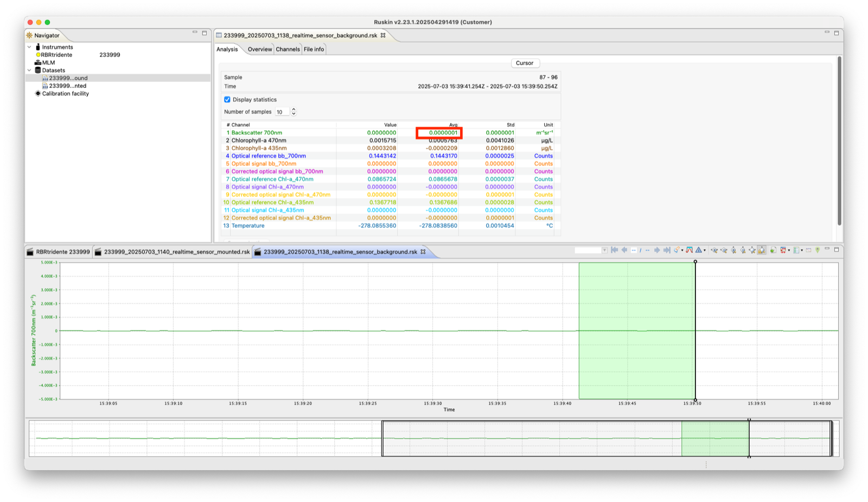
Task: Select MLM in Navigator tree
Action: (x=45, y=62)
